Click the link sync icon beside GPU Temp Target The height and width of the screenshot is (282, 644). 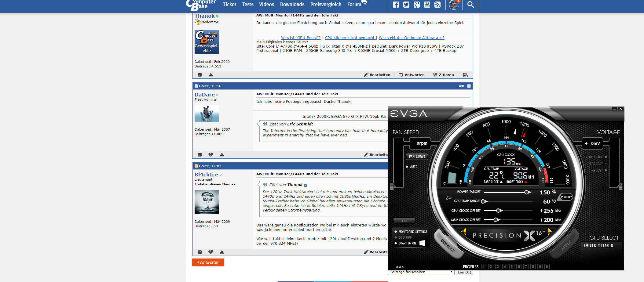pos(448,198)
